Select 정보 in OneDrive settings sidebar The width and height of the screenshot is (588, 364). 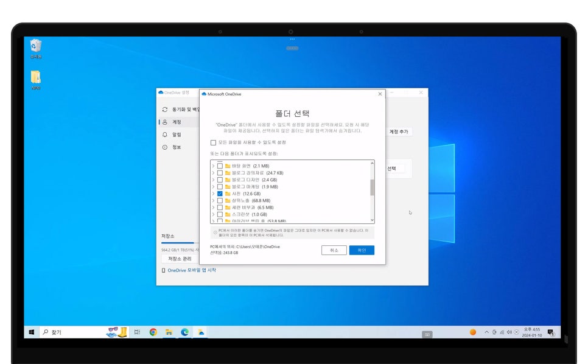point(179,147)
